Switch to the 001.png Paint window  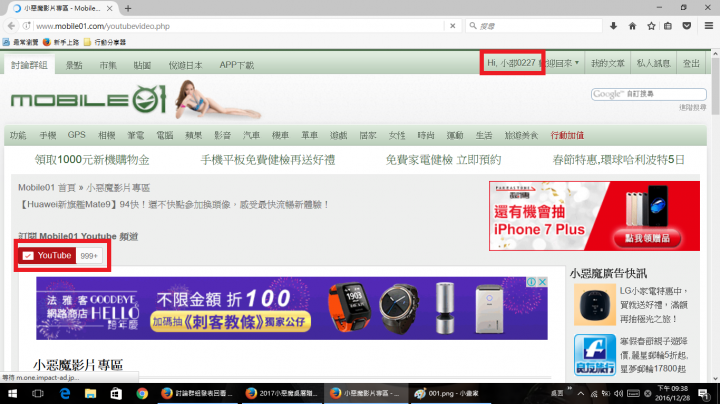[450, 393]
